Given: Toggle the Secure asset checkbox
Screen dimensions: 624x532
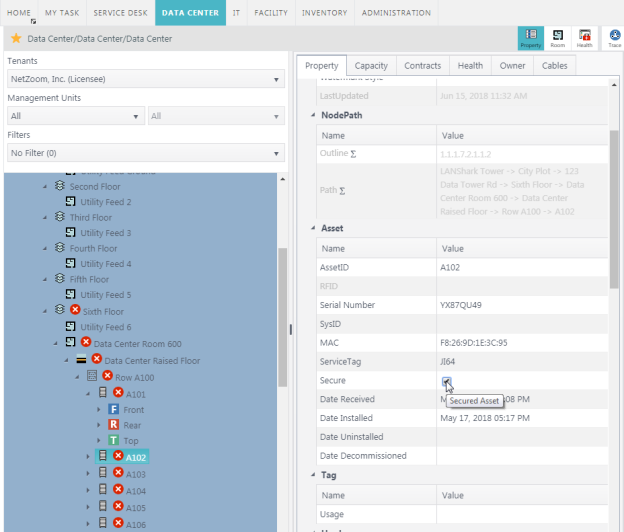Looking at the screenshot, I should point(446,381).
